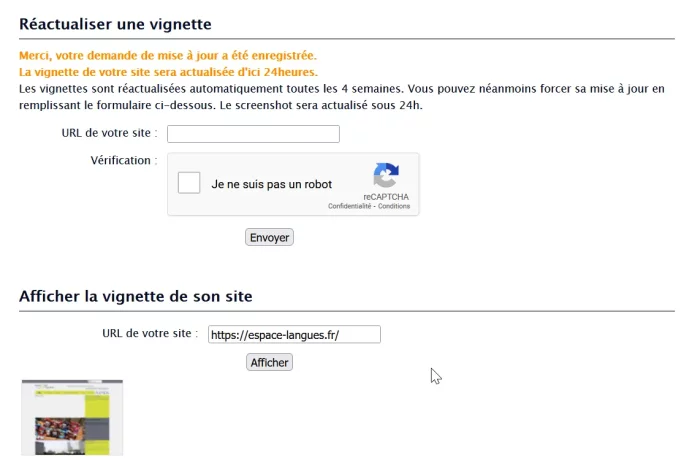Click the "Vérification :" label

[x=123, y=160]
